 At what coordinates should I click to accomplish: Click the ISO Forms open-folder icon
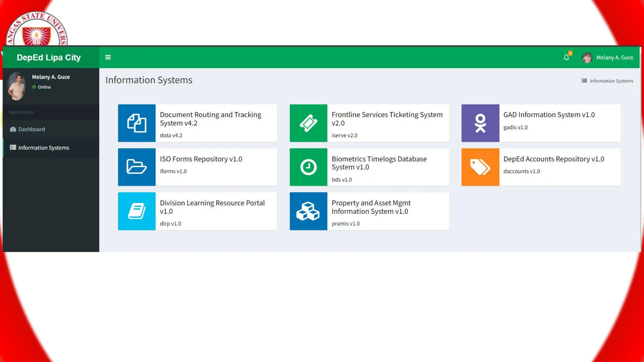[136, 167]
